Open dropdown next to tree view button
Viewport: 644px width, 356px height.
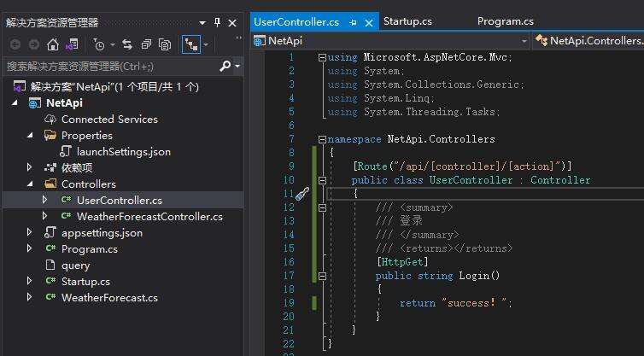click(206, 44)
